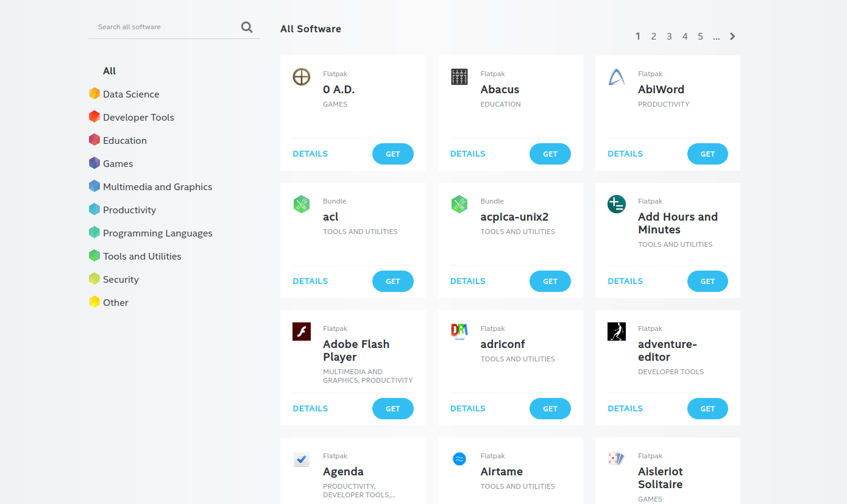
Task: Get the acpica-unix2 bundle
Action: [550, 282]
